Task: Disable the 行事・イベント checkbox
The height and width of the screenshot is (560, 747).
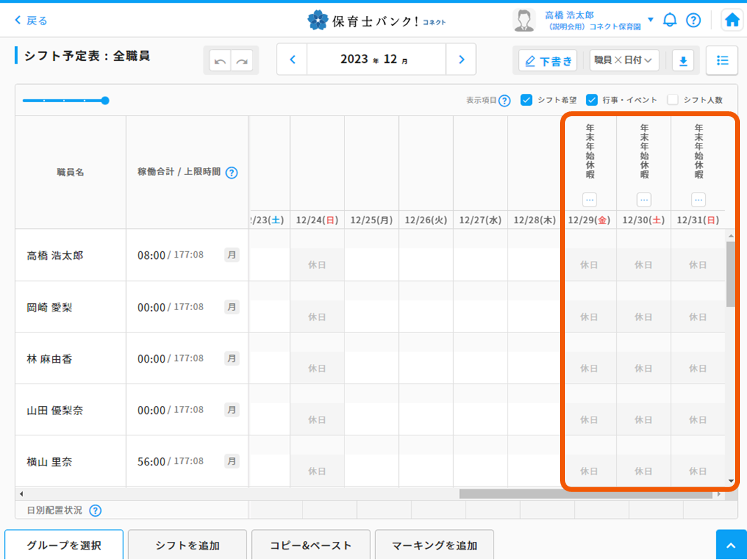Action: coord(592,100)
